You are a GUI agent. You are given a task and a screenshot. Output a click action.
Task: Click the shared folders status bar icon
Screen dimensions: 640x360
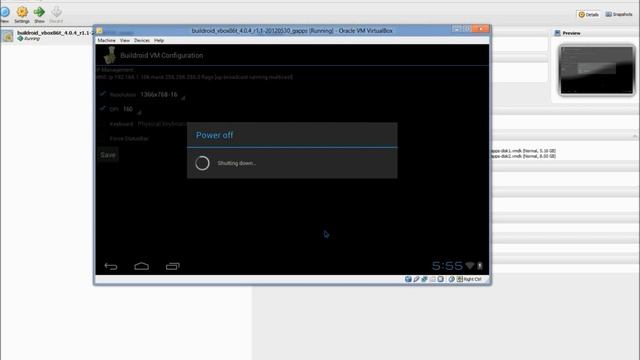[x=433, y=279]
